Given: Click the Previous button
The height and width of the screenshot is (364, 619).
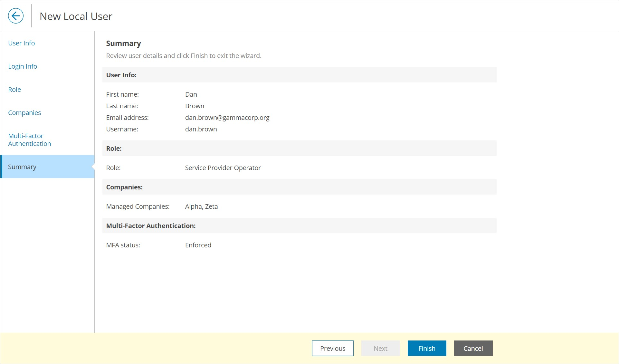Looking at the screenshot, I should 332,348.
